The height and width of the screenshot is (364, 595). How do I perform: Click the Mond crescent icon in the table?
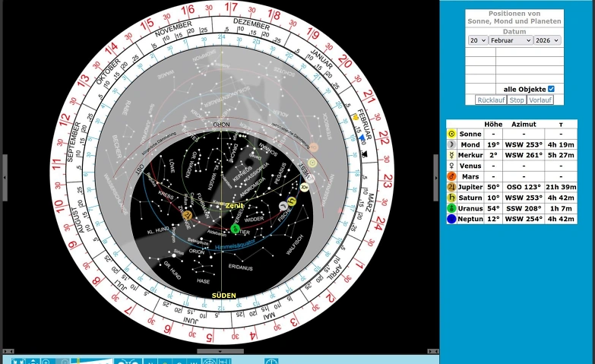pos(451,144)
